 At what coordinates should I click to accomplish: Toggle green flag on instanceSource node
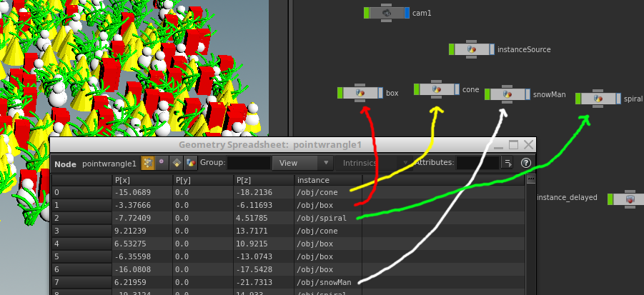point(452,50)
